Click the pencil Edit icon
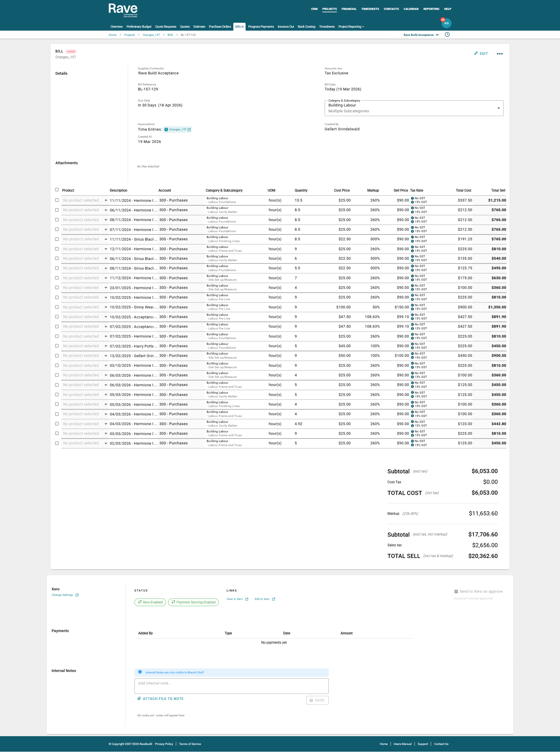Viewport: 560px width, 753px height. [x=476, y=54]
